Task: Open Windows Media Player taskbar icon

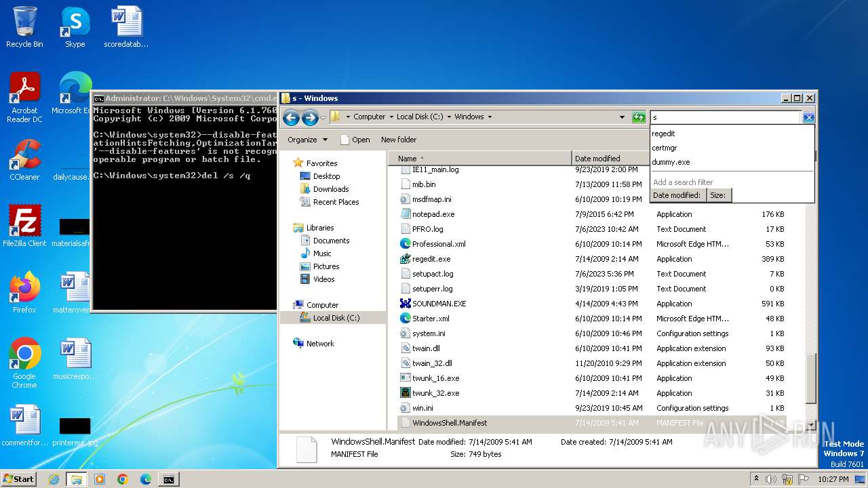Action: click(99, 479)
